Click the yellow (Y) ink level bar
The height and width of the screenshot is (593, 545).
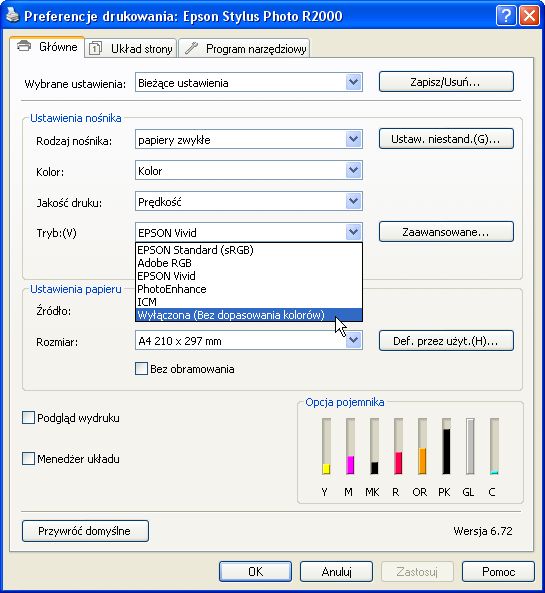326,446
